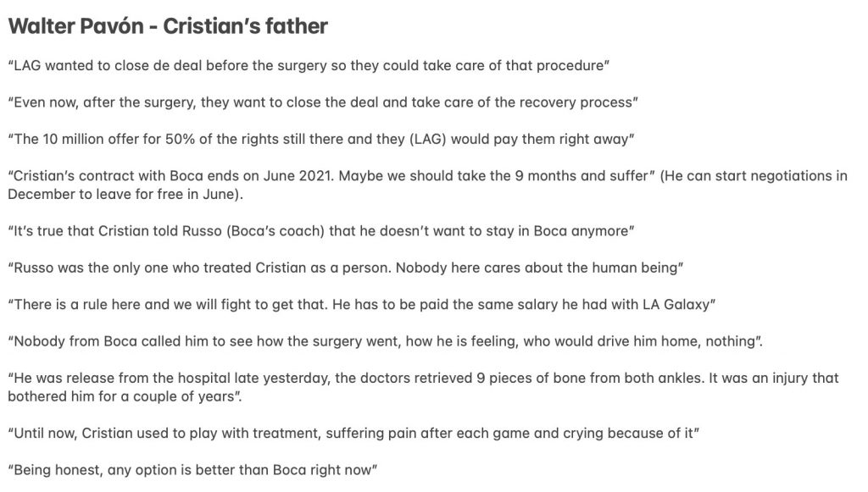
Task: Click the final quote "Being honest, any option is better"
Action: coord(192,470)
